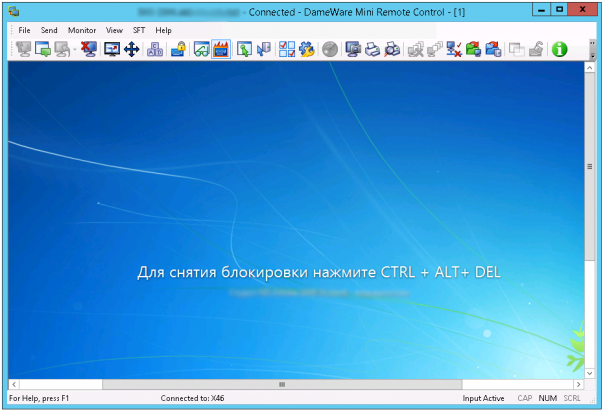This screenshot has height=412, width=605.
Task: Click the green information icon in toolbar
Action: pyautogui.click(x=559, y=49)
